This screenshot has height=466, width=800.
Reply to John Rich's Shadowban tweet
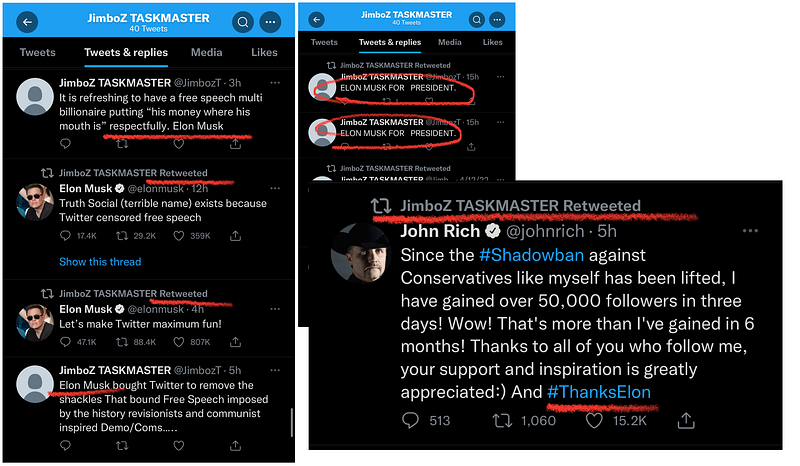pyautogui.click(x=410, y=421)
